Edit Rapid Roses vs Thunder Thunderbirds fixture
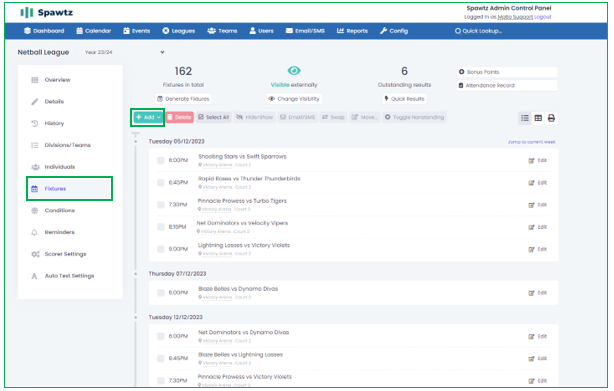This screenshot has width=614, height=391. (x=538, y=183)
